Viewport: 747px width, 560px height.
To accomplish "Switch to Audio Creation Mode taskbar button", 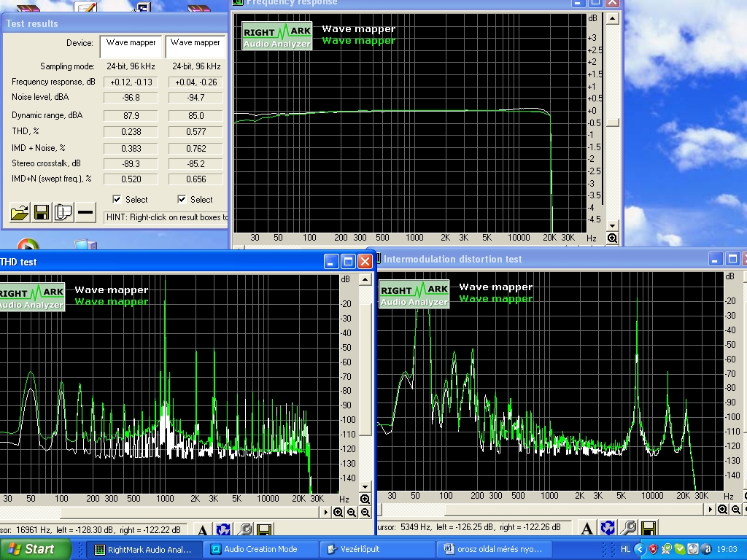I will 260,549.
